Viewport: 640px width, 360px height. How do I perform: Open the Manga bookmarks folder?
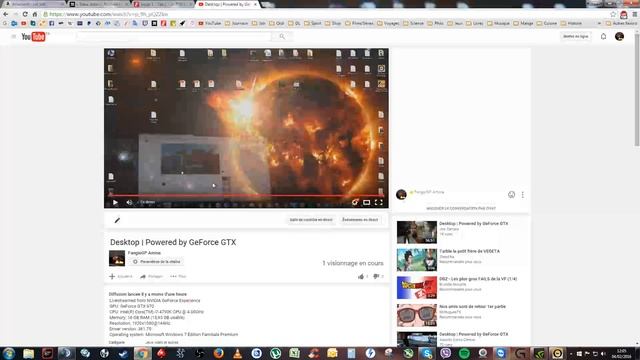pyautogui.click(x=523, y=23)
